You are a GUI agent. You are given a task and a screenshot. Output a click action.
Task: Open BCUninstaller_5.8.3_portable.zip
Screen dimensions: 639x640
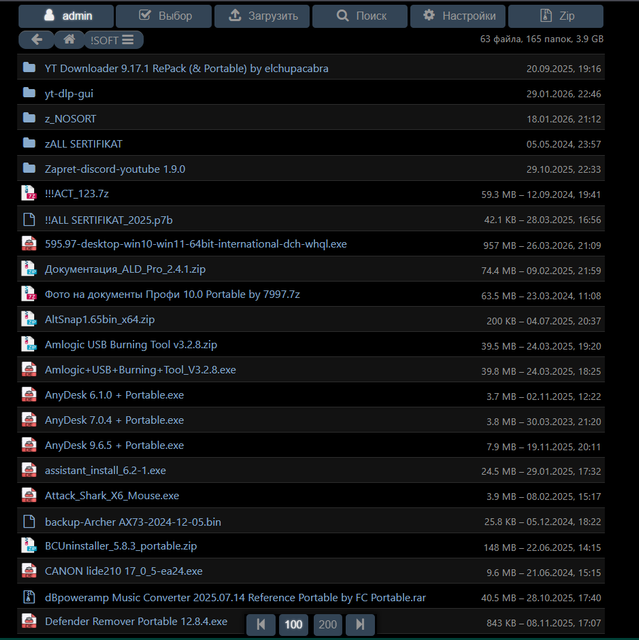pos(121,546)
